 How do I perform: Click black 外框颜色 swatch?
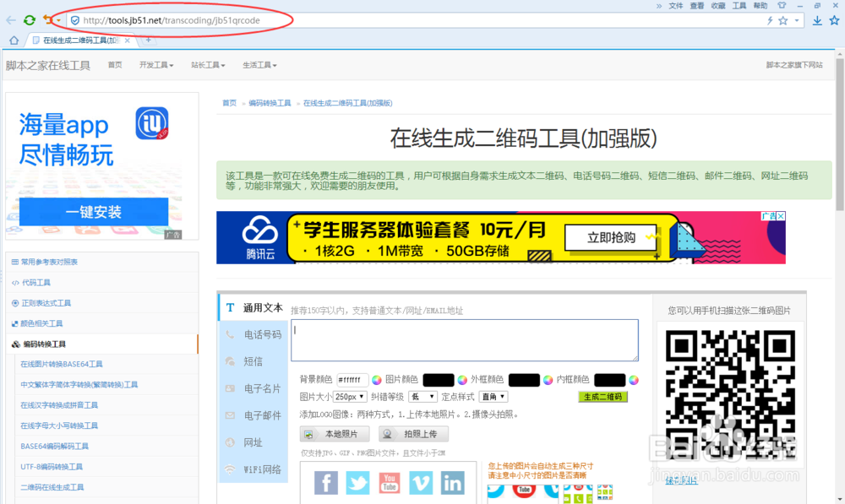point(525,380)
